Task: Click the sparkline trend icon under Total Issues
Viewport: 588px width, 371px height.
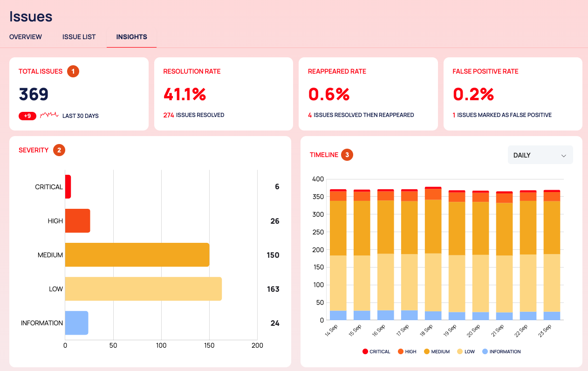Action: [x=49, y=115]
